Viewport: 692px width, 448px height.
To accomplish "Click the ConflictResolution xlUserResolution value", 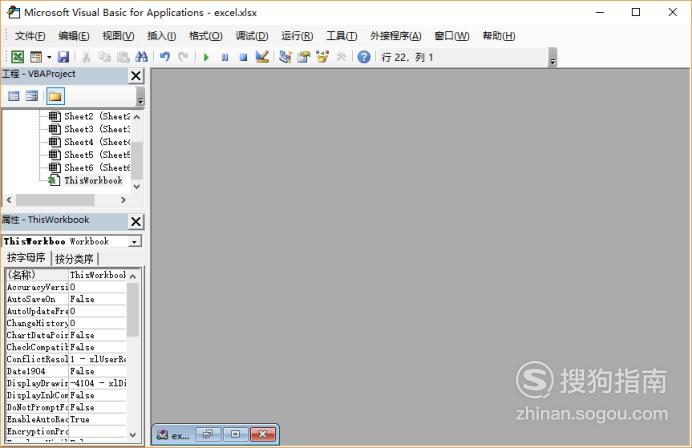I will coord(98,359).
